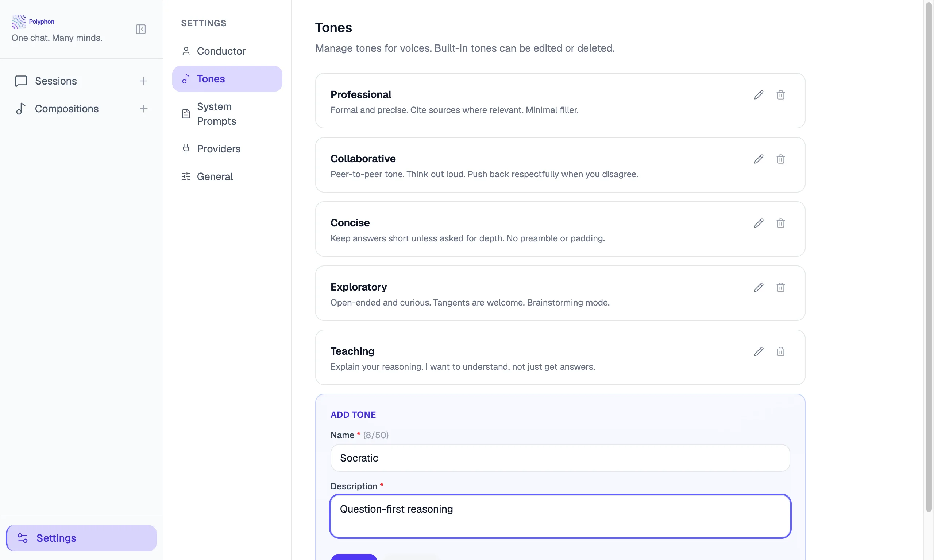The width and height of the screenshot is (934, 560).
Task: Add a new composition with the plus icon
Action: click(x=143, y=109)
